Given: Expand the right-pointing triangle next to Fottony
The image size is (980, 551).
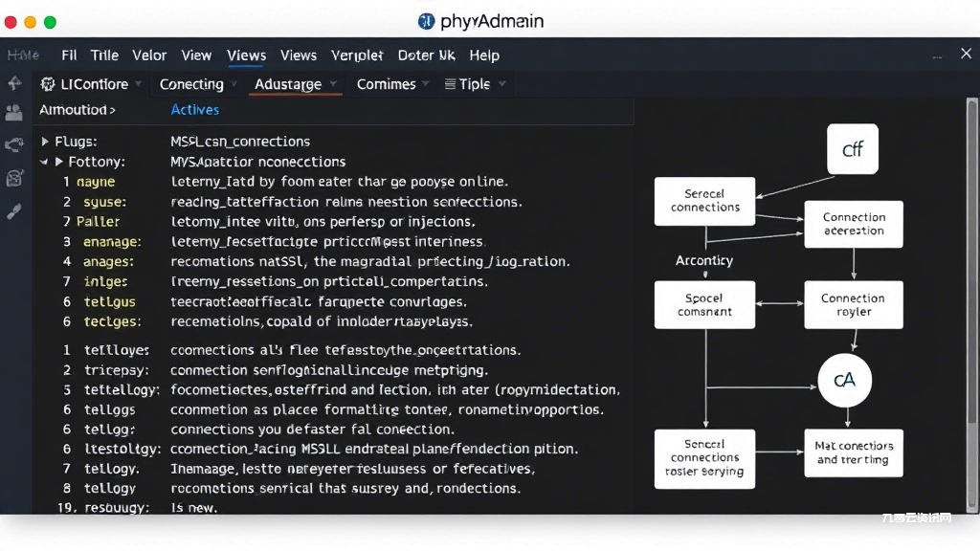Looking at the screenshot, I should (x=58, y=162).
